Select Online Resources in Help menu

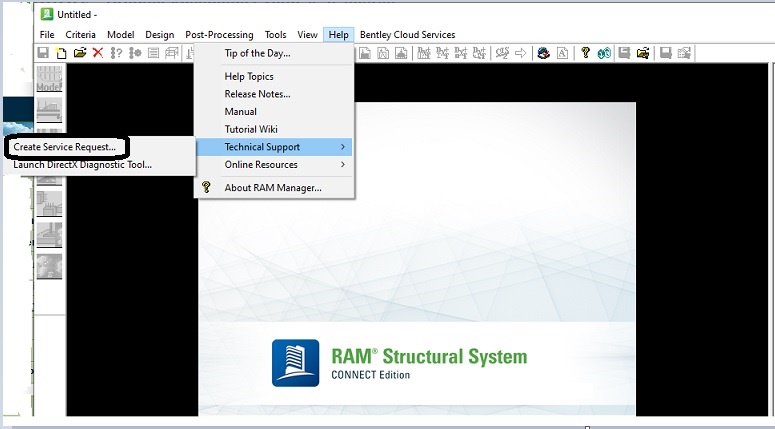[x=274, y=165]
